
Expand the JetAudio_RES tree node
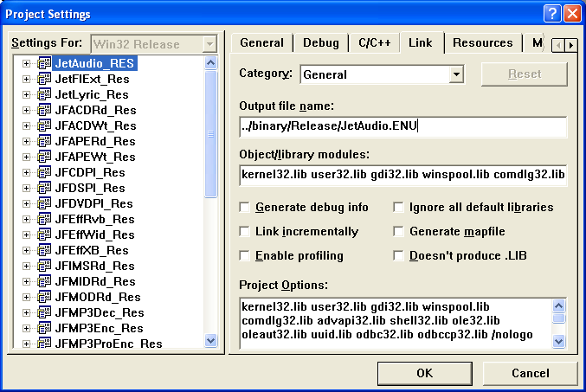(26, 63)
